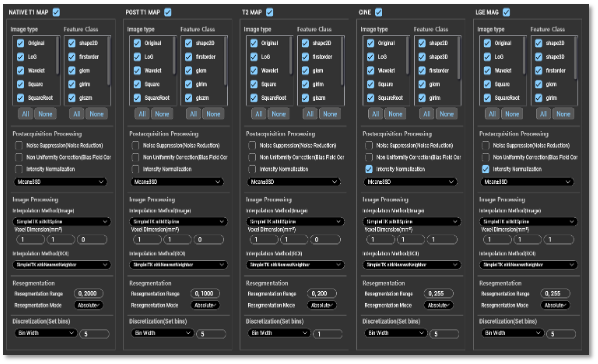
Task: Uncheck glrlm feature class in LGE MAG
Action: coord(539,98)
